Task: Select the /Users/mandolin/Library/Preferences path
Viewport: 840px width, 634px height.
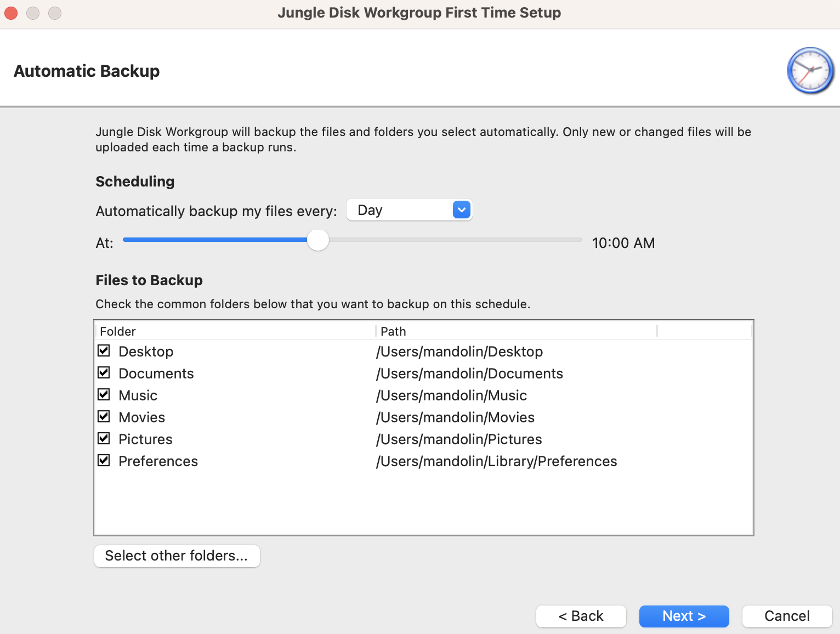Action: [496, 461]
